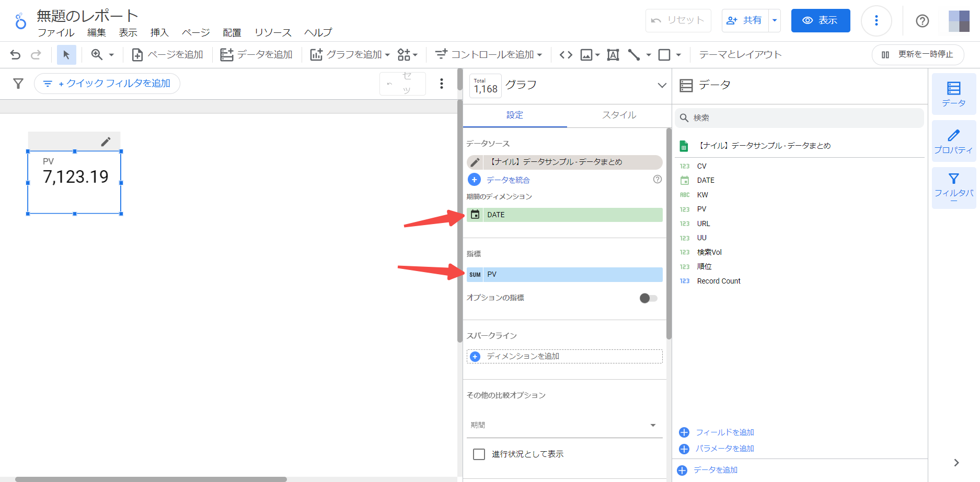Open the image insert dropdown arrow
The height and width of the screenshot is (482, 980).
pos(597,54)
